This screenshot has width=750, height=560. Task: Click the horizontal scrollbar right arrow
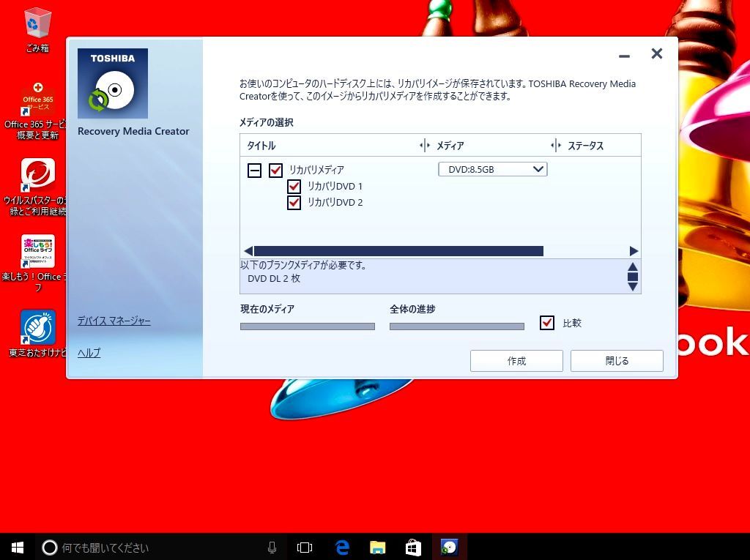point(634,251)
